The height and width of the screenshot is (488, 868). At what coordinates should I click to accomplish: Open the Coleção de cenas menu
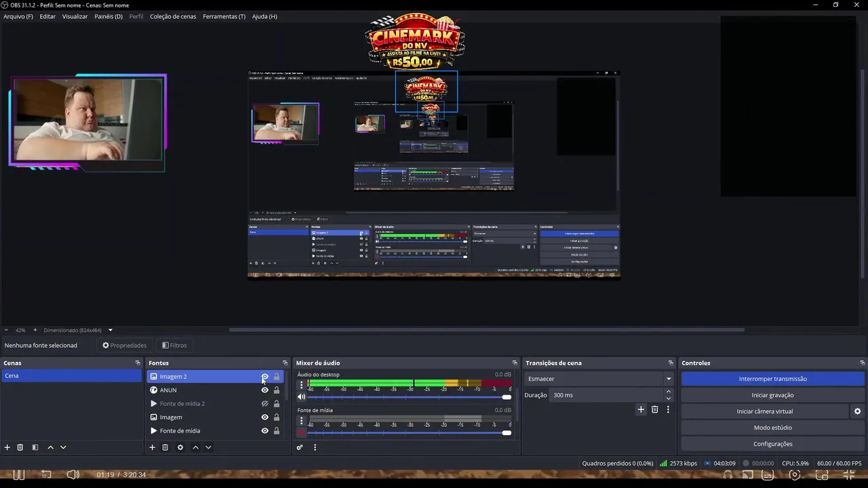pyautogui.click(x=173, y=16)
